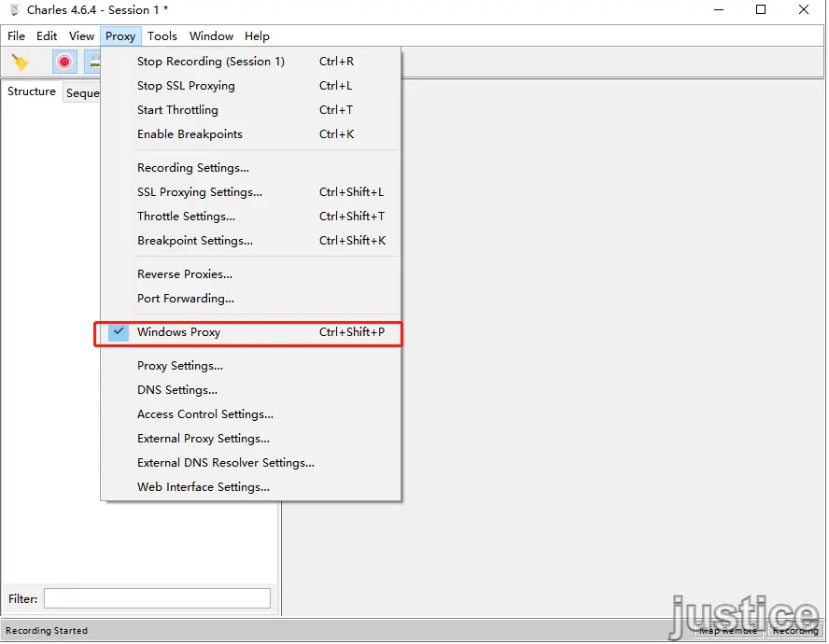The width and height of the screenshot is (829, 644).
Task: Close the open Proxy menu
Action: click(120, 36)
